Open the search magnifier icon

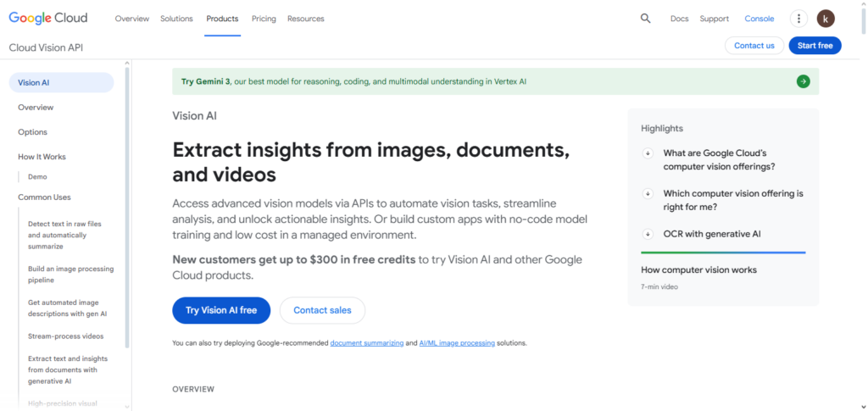click(x=645, y=19)
